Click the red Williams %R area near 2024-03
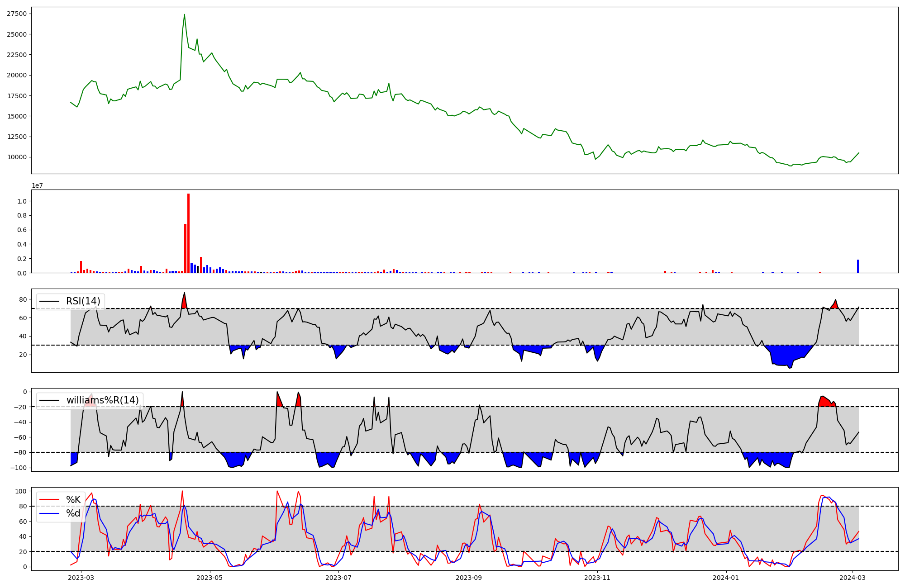The image size is (905, 588). [825, 402]
